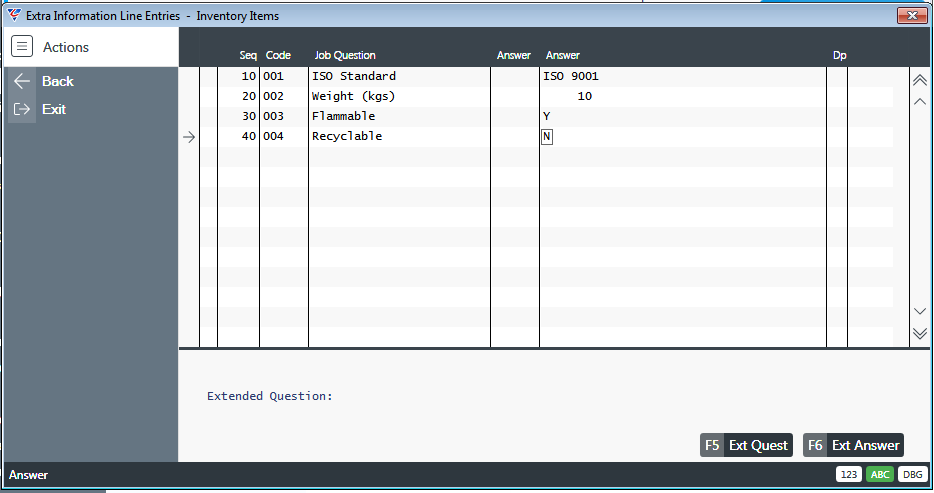The width and height of the screenshot is (934, 493).
Task: Toggle the 123 numeric input indicator
Action: click(x=849, y=475)
